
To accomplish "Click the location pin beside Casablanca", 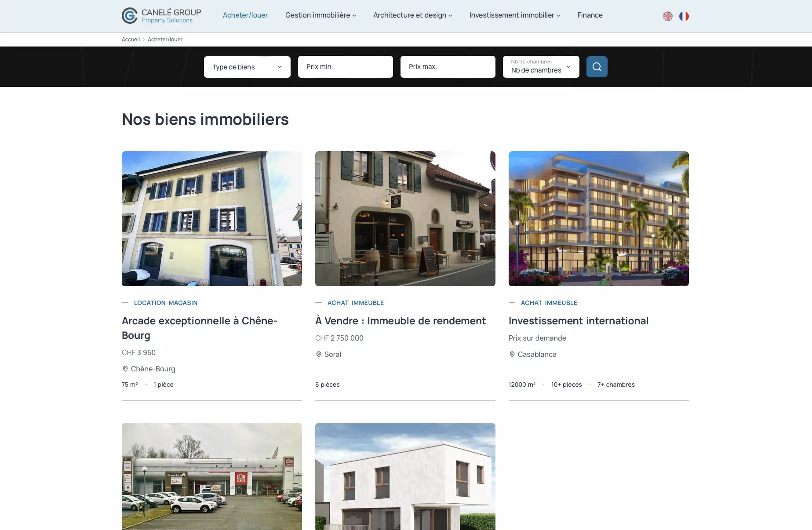I will click(x=512, y=354).
